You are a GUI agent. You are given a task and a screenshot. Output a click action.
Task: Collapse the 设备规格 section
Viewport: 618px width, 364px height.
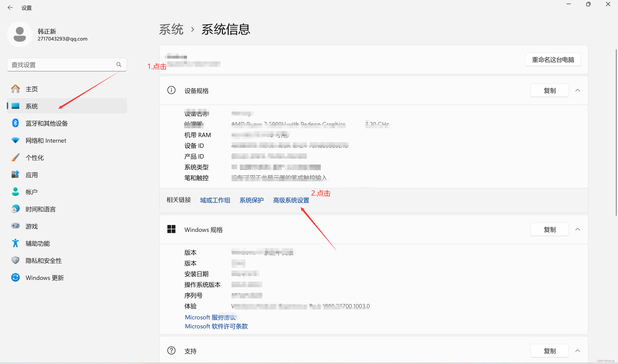coord(578,90)
